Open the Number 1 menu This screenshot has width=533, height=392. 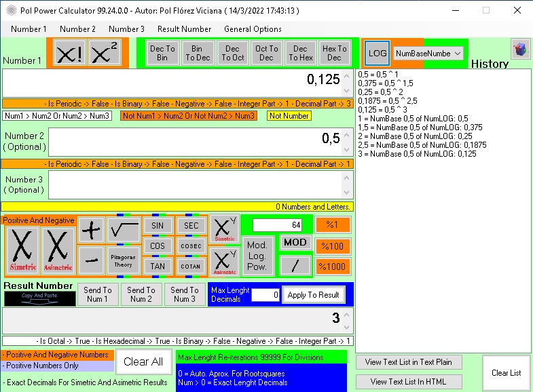click(29, 29)
